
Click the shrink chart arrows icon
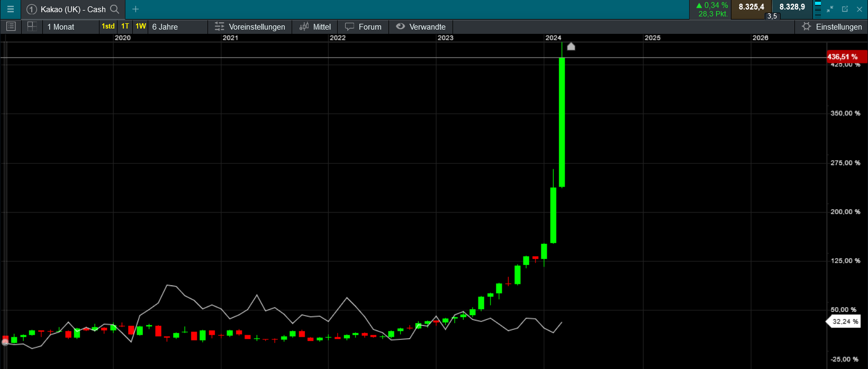click(x=830, y=9)
